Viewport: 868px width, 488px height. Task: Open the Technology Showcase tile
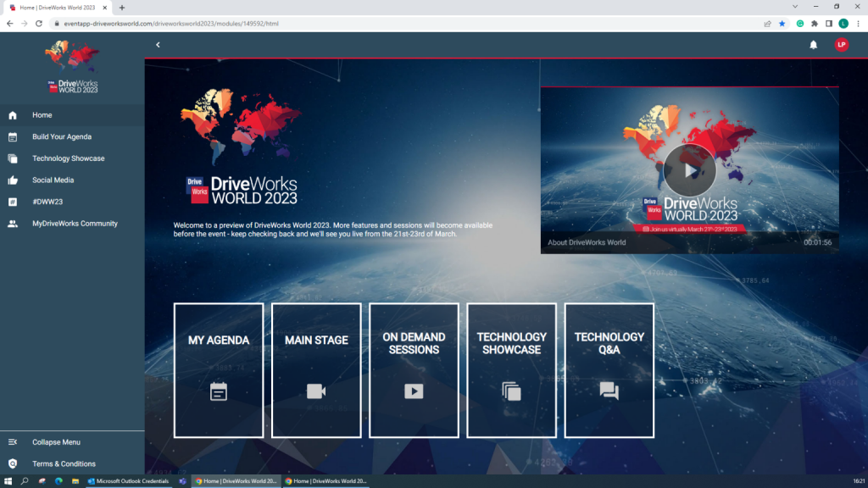(511, 370)
